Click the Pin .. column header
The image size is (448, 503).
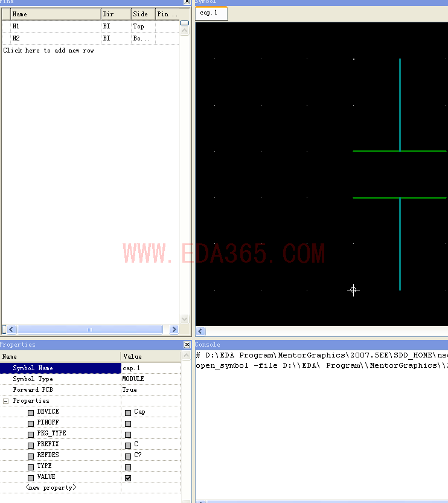click(x=168, y=14)
